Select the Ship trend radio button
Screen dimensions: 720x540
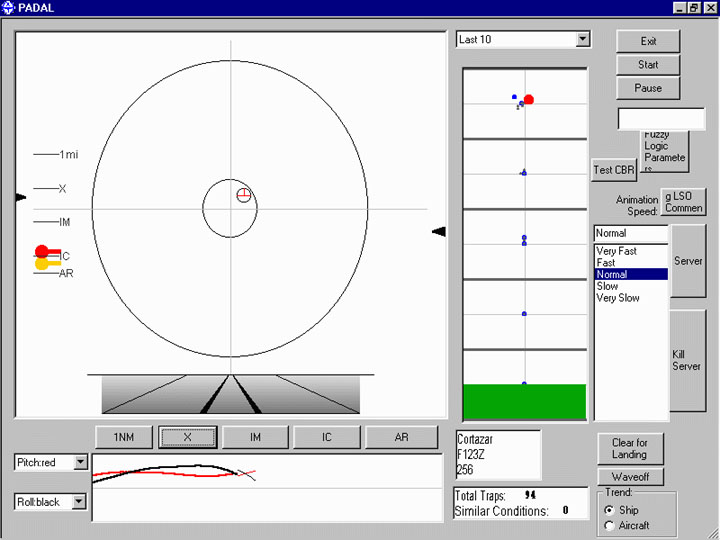click(x=610, y=510)
